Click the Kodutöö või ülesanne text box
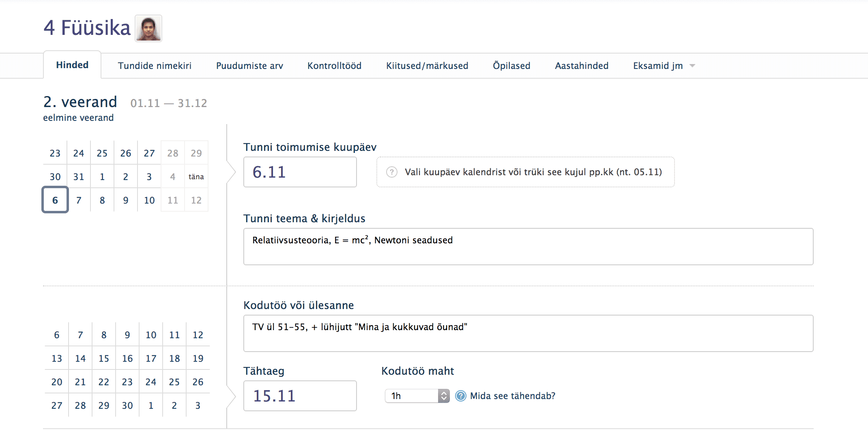This screenshot has height=438, width=868. tap(528, 333)
